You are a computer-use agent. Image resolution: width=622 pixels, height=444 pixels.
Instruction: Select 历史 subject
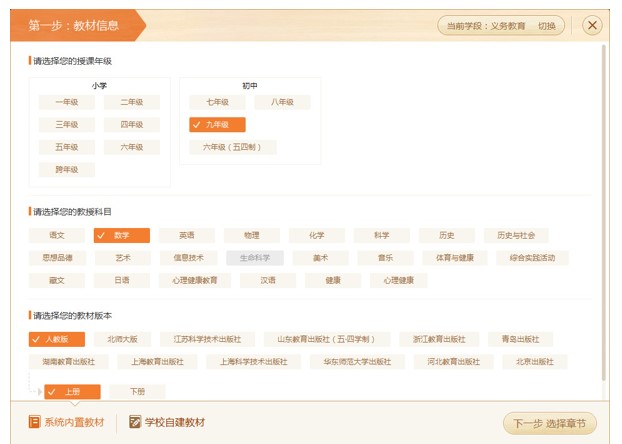(x=447, y=235)
